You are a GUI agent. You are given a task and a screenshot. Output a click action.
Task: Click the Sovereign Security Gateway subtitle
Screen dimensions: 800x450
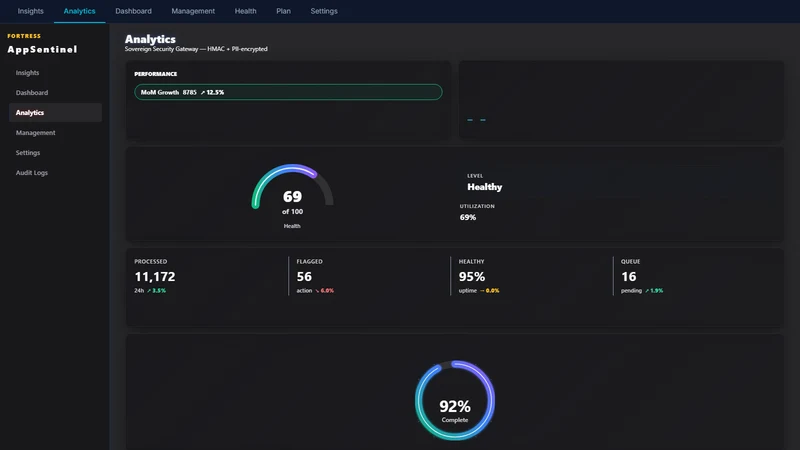pyautogui.click(x=196, y=49)
